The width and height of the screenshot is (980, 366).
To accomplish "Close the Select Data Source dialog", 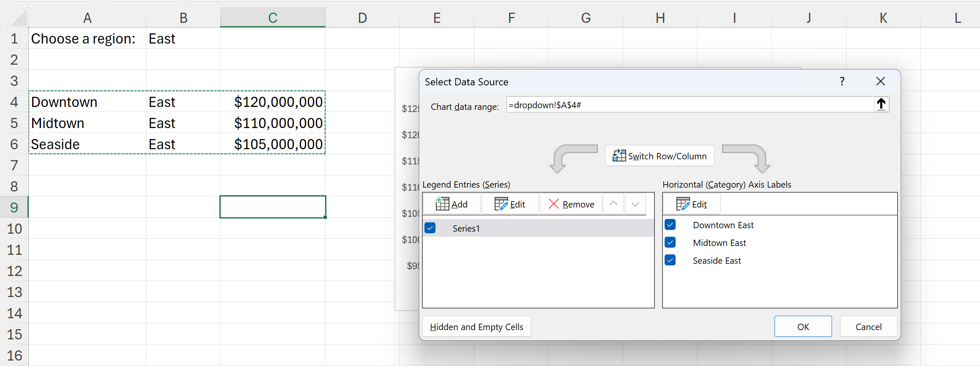I will tap(880, 81).
